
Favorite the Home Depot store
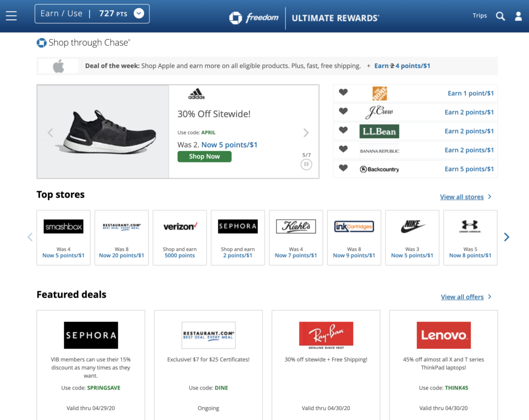[343, 93]
